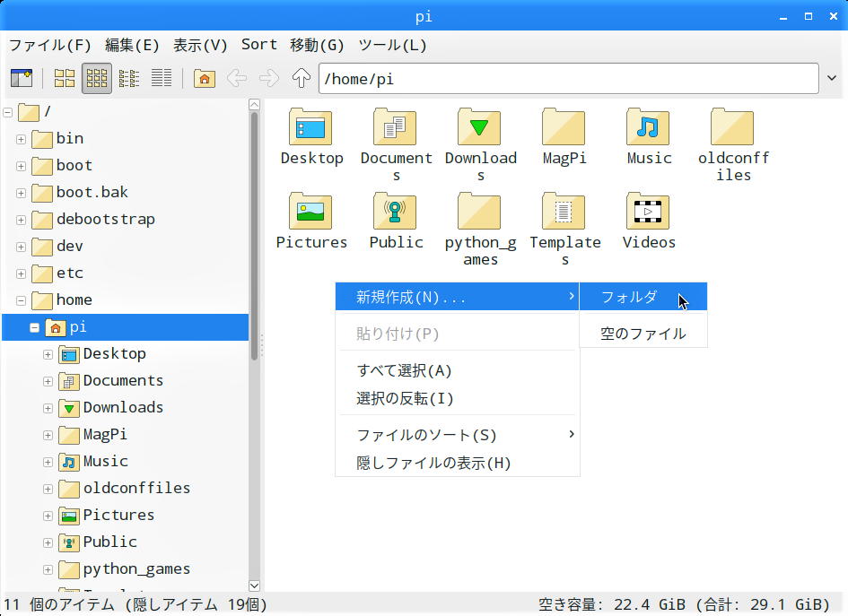This screenshot has height=616, width=848.
Task: Click the /home/pi path field
Action: [568, 78]
